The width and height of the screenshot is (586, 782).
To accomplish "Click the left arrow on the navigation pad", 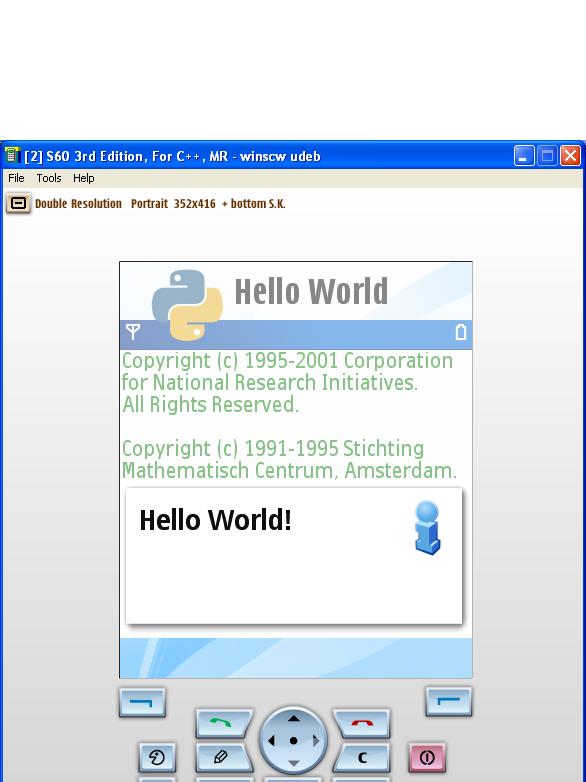I will click(271, 741).
